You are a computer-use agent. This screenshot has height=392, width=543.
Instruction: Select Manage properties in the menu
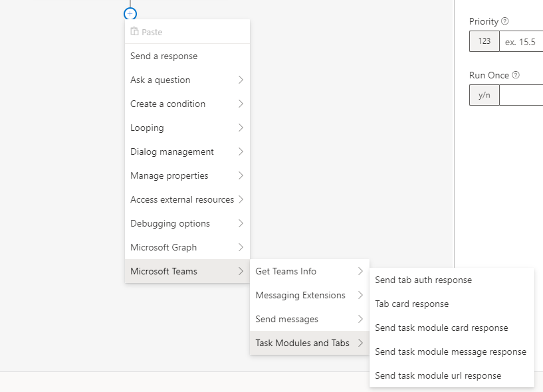tap(187, 175)
